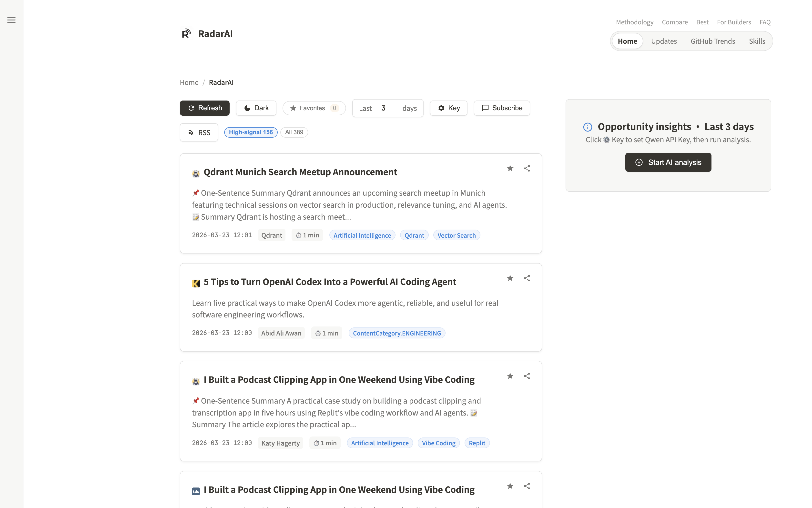Screen dimensions: 812x508
Task: Open Key settings
Action: point(448,108)
